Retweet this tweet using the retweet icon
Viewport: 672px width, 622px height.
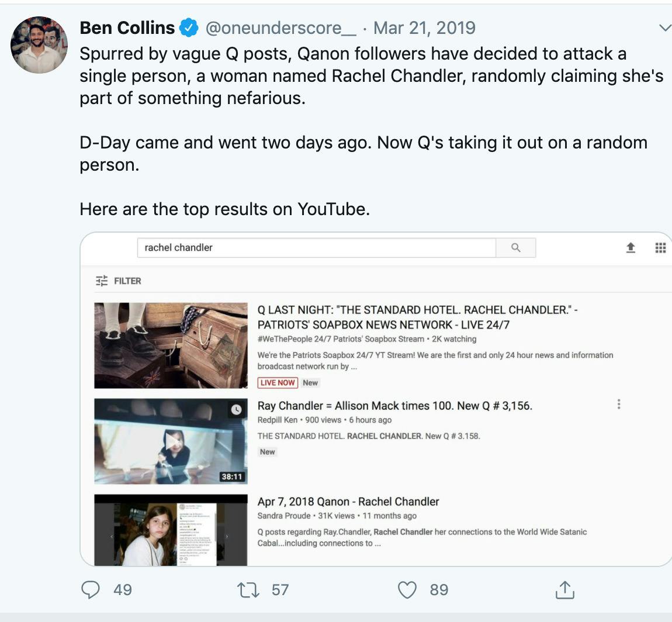248,590
